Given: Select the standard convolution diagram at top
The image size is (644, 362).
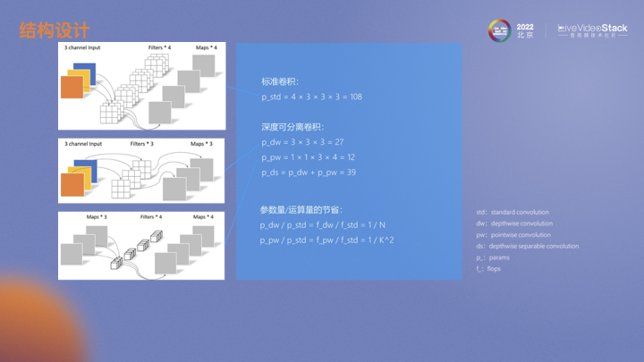Looking at the screenshot, I should [141, 86].
